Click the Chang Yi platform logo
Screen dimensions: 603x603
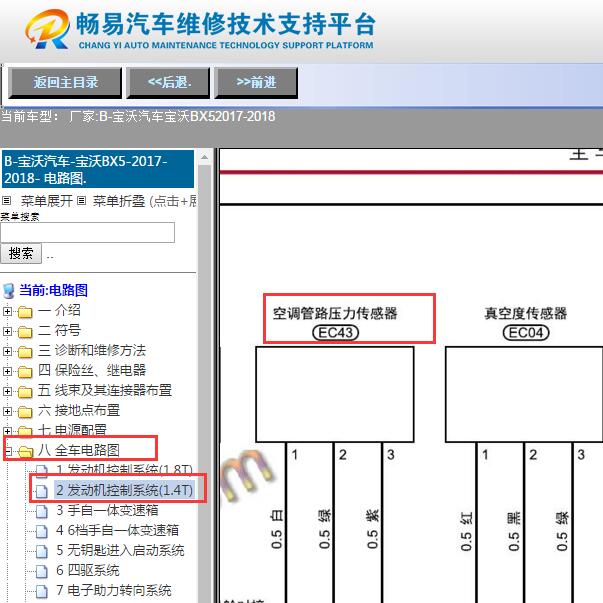[x=48, y=30]
